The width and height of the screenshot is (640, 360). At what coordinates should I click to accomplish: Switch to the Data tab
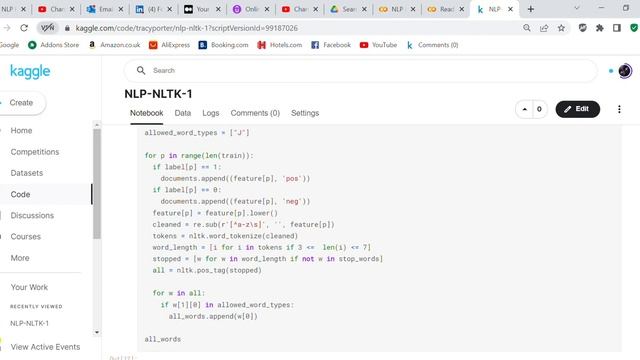pos(182,113)
